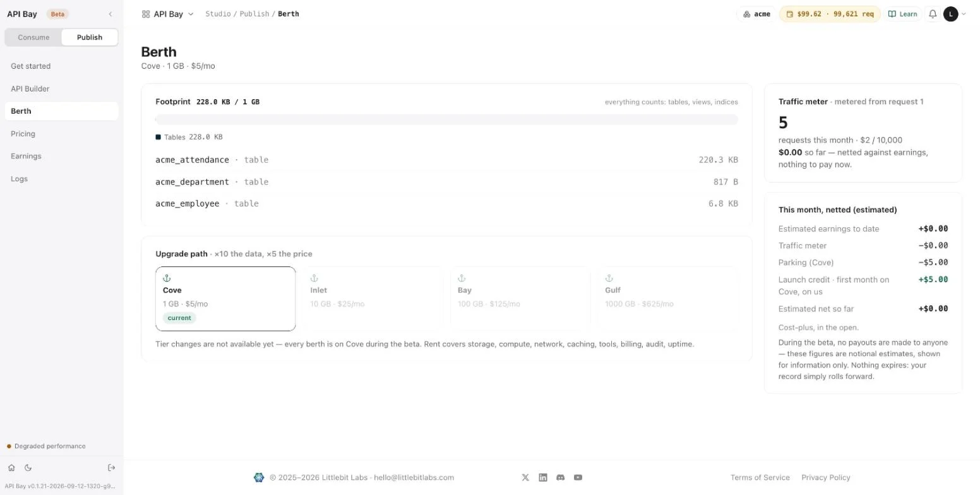Open API Builder in sidebar
The image size is (980, 495).
(x=61, y=89)
